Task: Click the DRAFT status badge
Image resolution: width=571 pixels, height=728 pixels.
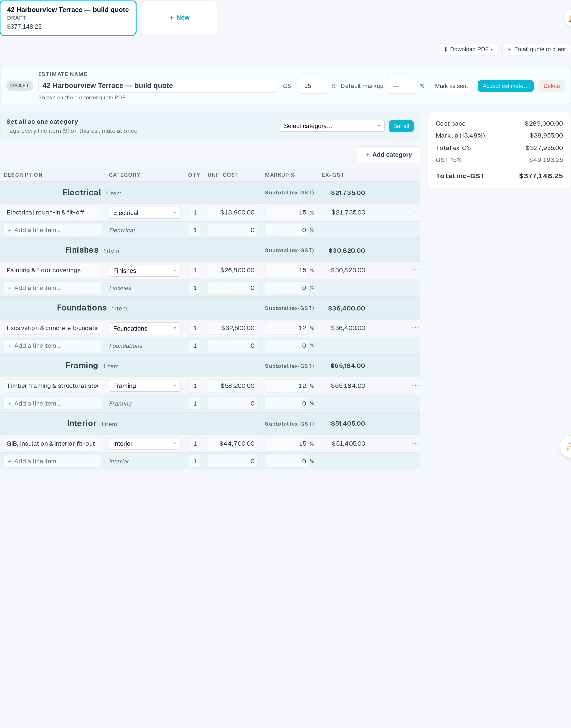Action: [x=20, y=86]
